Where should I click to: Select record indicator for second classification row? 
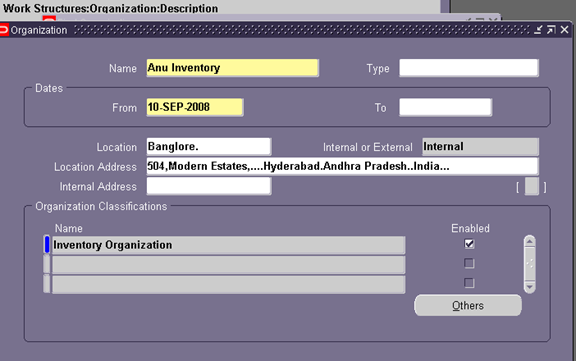[x=47, y=264]
